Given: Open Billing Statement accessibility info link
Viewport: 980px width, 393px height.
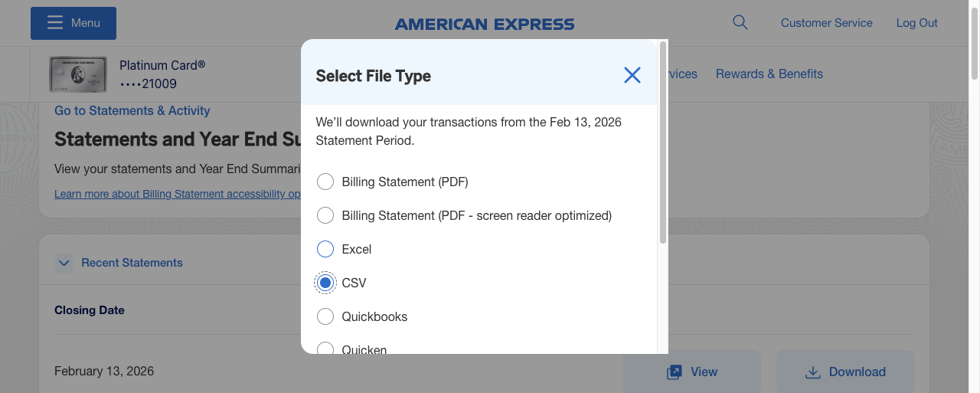Looking at the screenshot, I should [x=177, y=195].
